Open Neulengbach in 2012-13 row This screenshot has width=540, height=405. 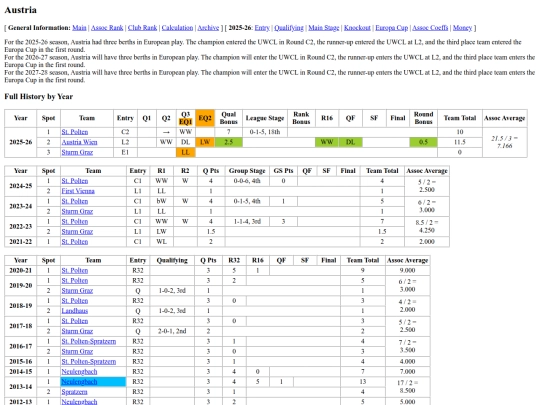click(x=79, y=402)
